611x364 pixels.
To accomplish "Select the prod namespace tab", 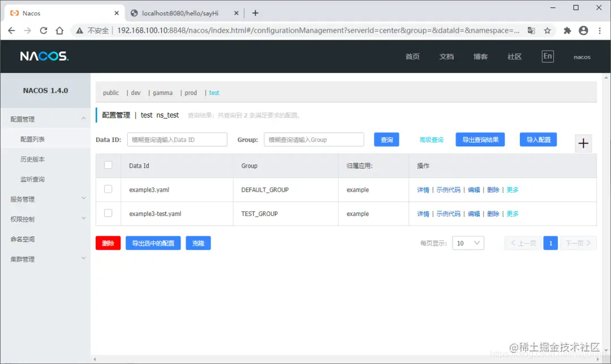I will click(x=191, y=93).
